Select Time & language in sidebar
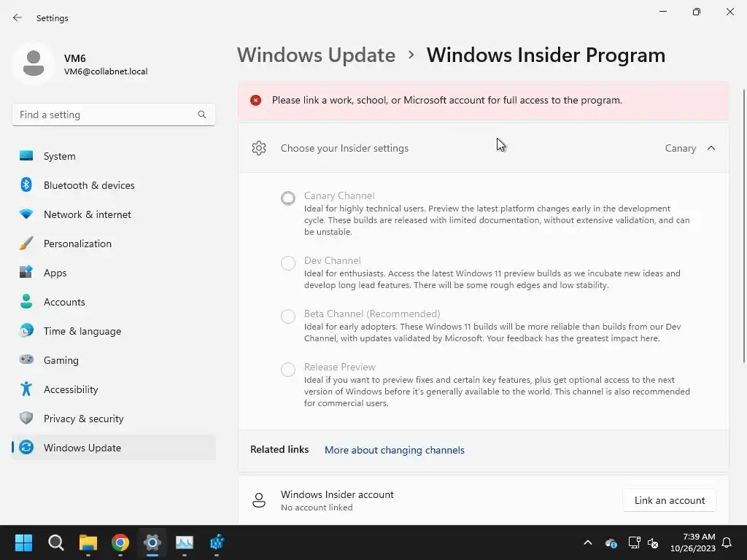 113,330
